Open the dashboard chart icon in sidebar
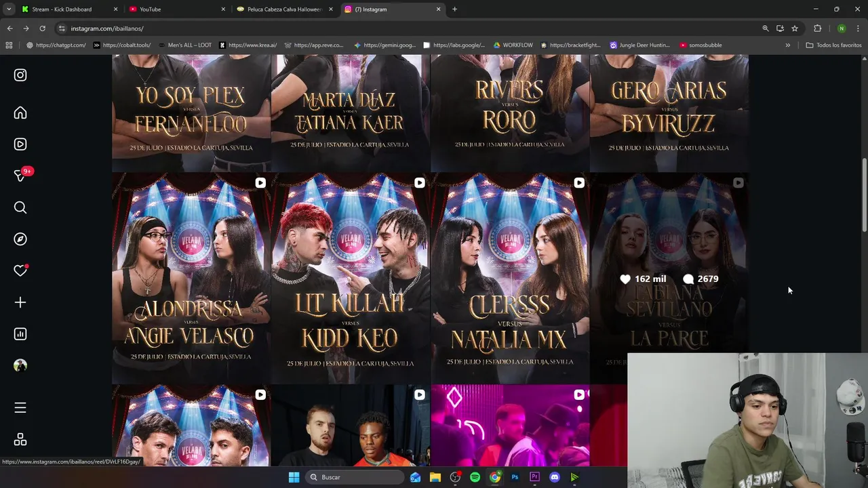The height and width of the screenshot is (488, 868). pyautogui.click(x=20, y=334)
